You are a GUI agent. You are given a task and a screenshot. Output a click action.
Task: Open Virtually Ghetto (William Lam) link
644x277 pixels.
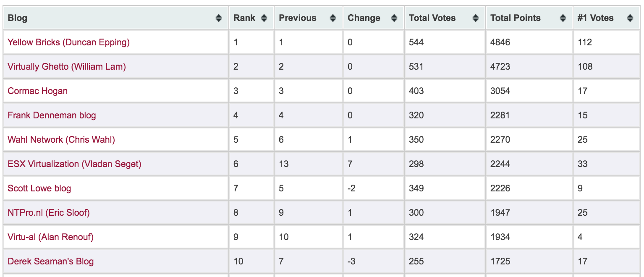coord(67,67)
